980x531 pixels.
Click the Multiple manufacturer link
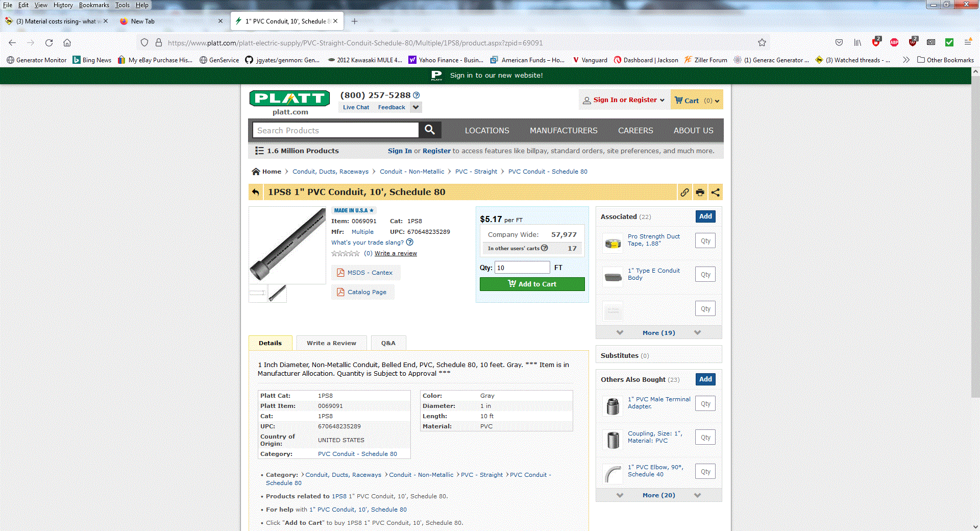pyautogui.click(x=362, y=232)
